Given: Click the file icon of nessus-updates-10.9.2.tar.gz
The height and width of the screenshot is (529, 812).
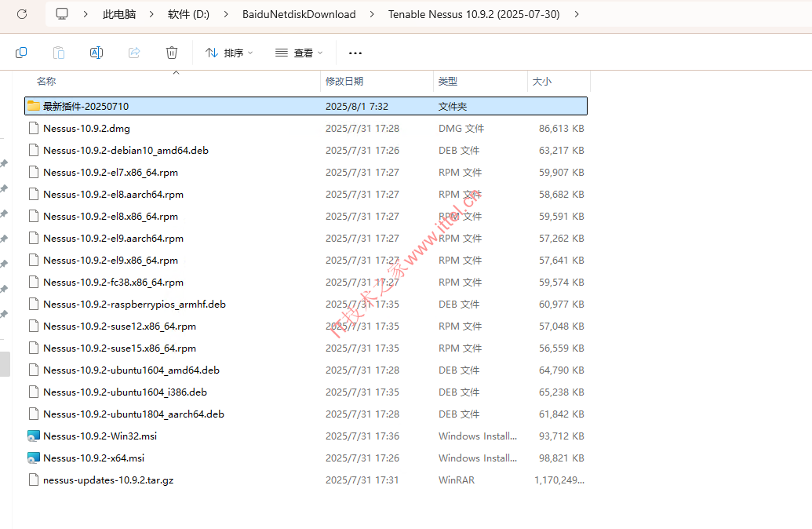Looking at the screenshot, I should point(34,480).
